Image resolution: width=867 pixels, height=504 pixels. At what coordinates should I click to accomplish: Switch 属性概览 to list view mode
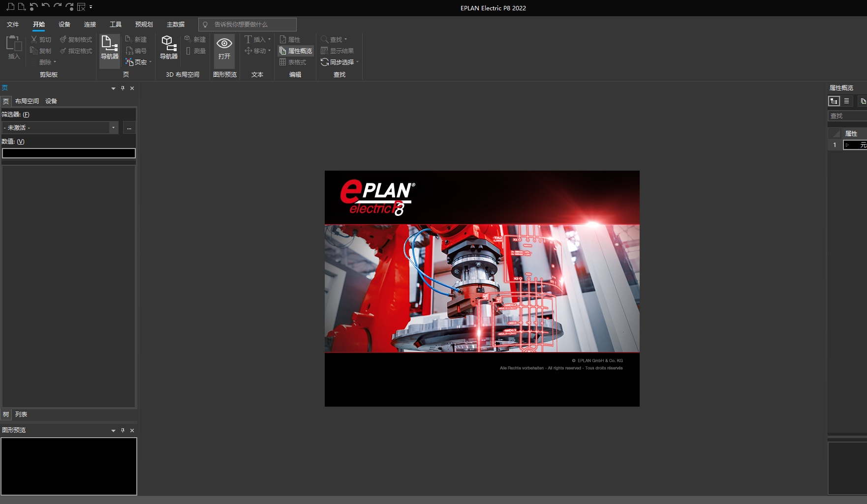[847, 101]
